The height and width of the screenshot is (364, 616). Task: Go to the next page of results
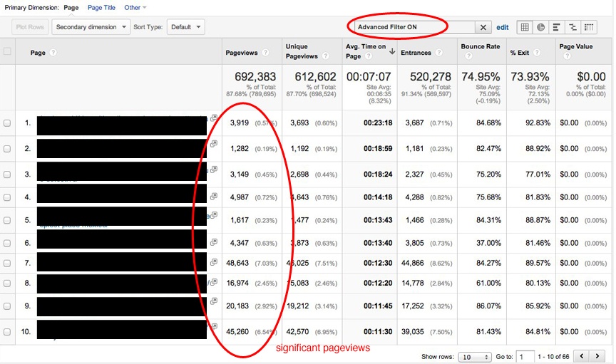(600, 355)
